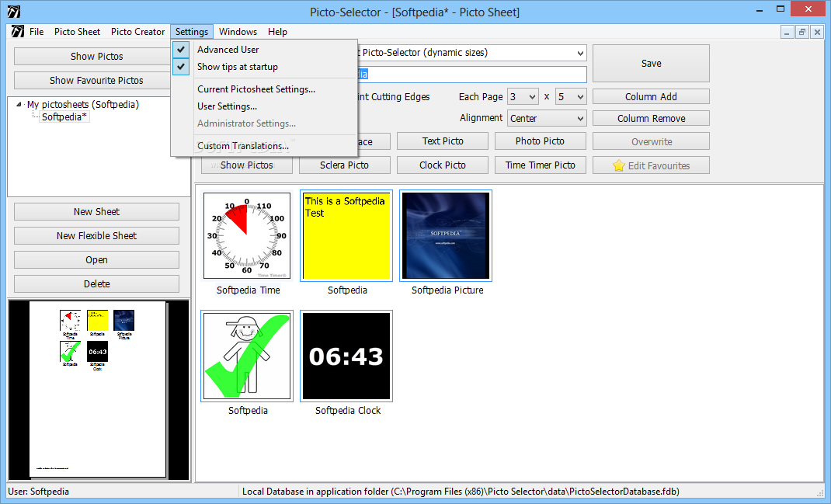Image resolution: width=831 pixels, height=504 pixels.
Task: Open Custom Translations from the menu
Action: click(265, 146)
